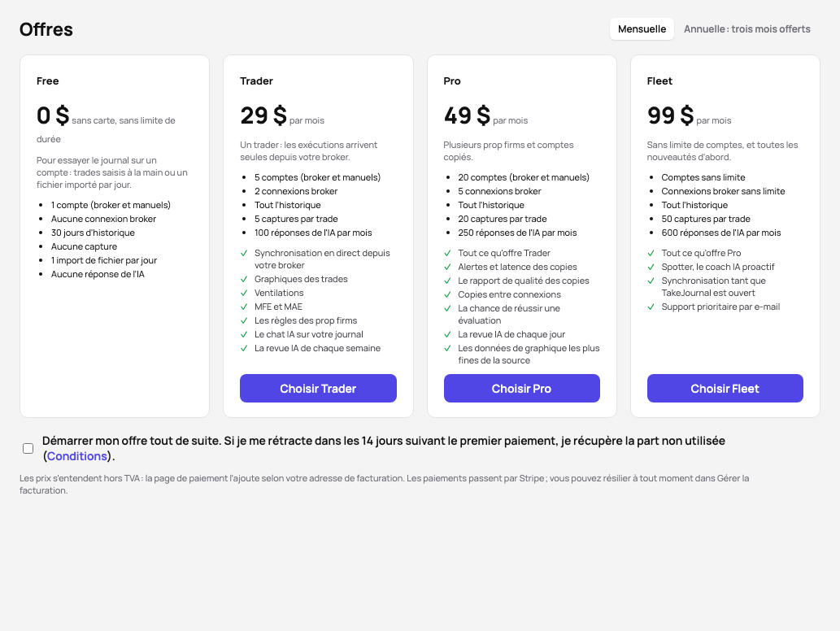Select Annuelle : trois mois offerts tab

pyautogui.click(x=746, y=29)
